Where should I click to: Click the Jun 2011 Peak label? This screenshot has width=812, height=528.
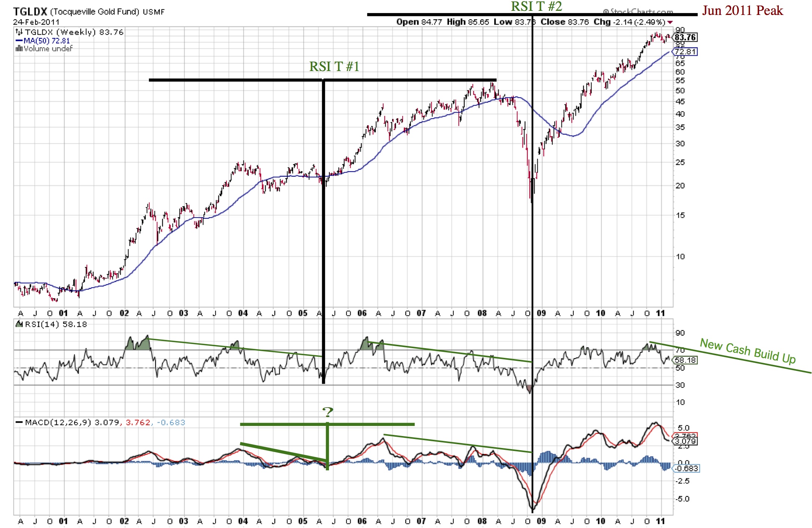coord(742,10)
